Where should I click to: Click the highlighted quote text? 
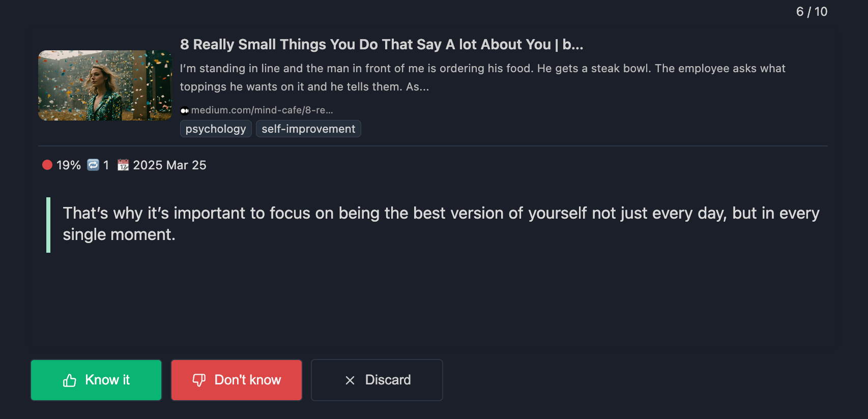tap(441, 224)
